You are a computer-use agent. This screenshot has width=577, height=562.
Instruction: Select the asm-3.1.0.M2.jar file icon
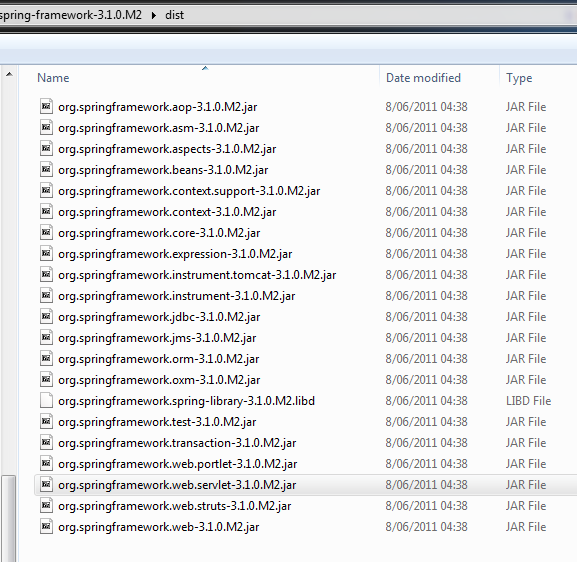[46, 127]
